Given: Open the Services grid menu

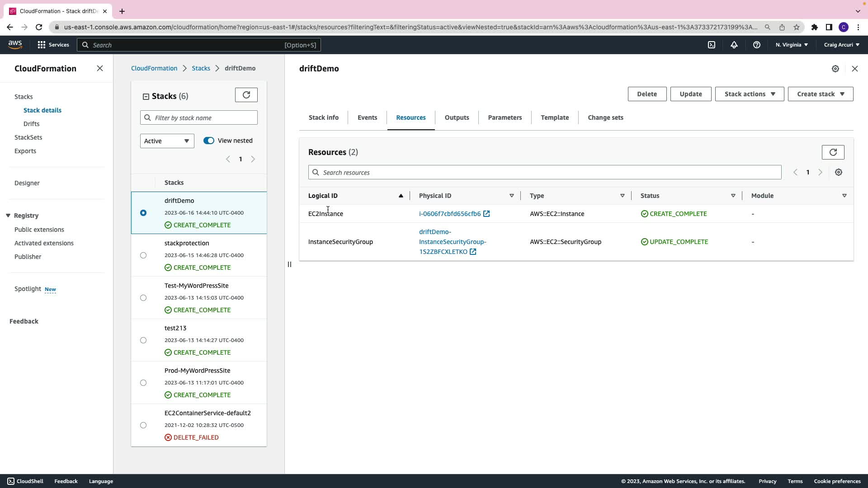Looking at the screenshot, I should tap(42, 45).
